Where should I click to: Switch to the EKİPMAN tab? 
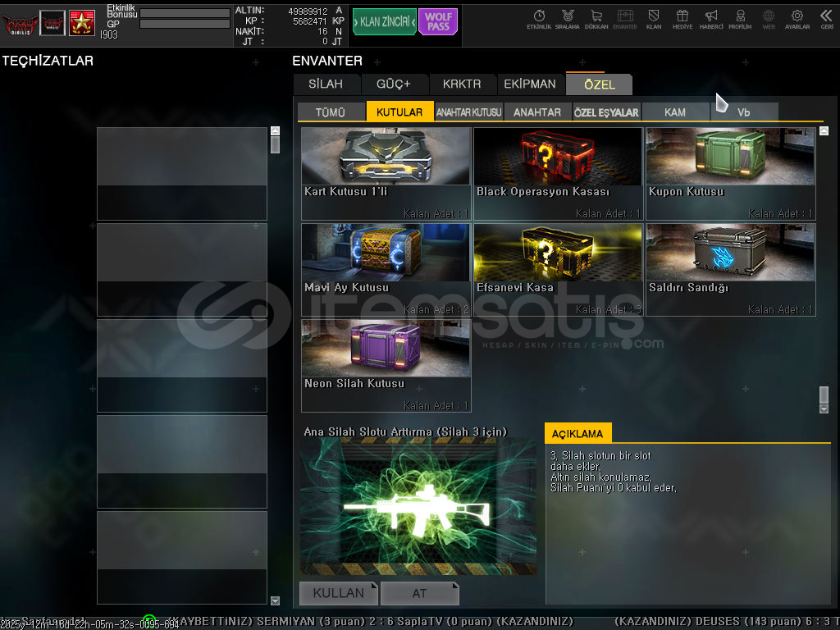pyautogui.click(x=530, y=84)
